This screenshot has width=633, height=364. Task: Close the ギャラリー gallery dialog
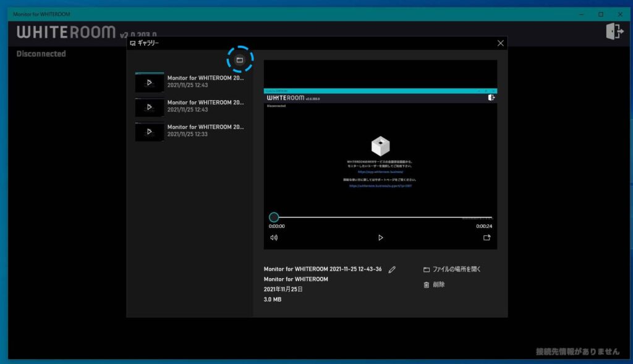[500, 43]
